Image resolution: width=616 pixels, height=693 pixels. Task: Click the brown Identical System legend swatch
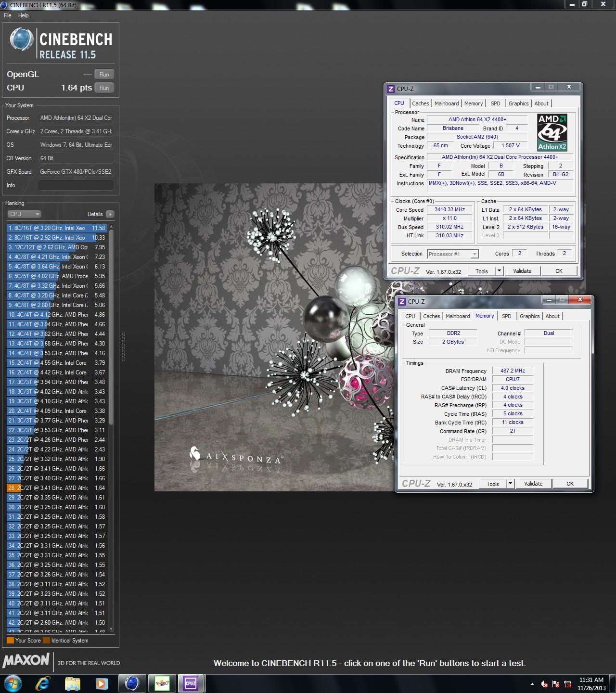(46, 641)
